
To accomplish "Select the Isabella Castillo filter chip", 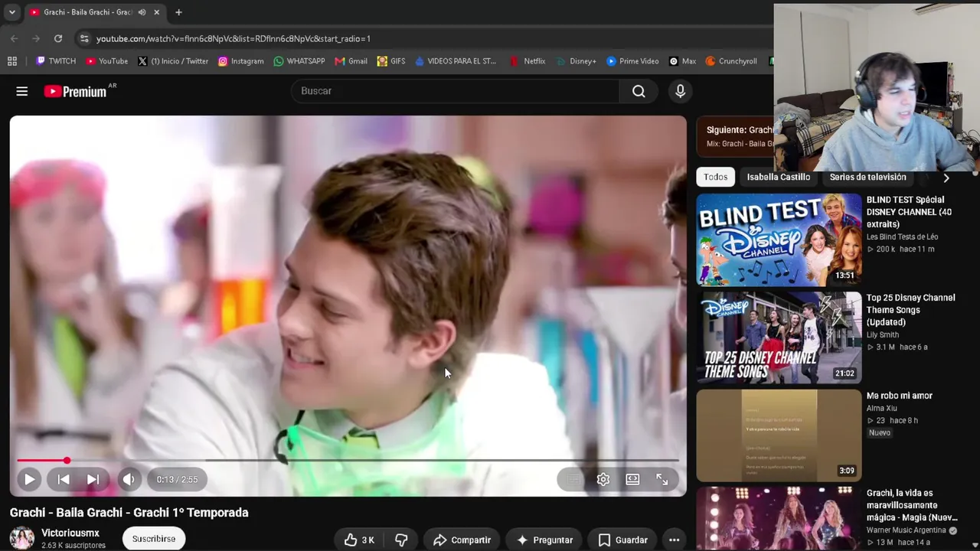I will 779,177.
